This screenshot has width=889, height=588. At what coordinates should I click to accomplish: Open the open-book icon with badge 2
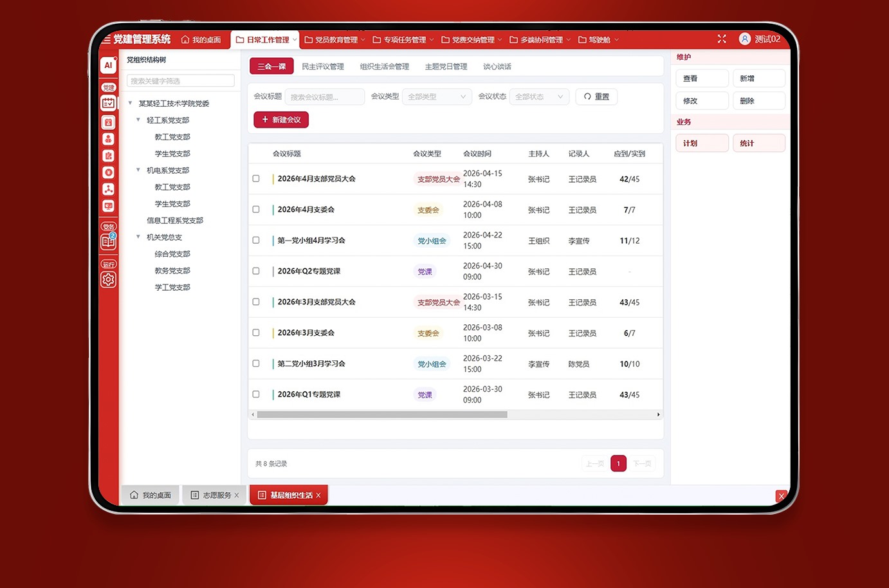[108, 242]
